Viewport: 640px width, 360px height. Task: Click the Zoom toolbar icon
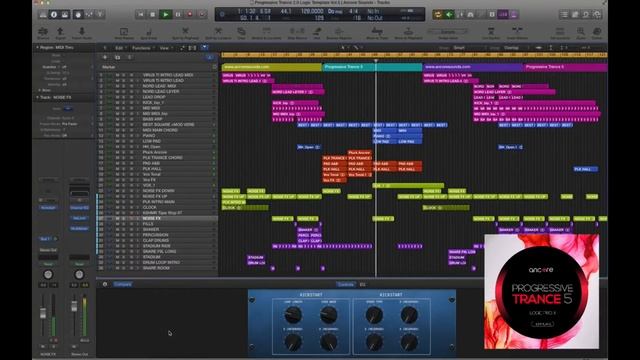click(580, 33)
